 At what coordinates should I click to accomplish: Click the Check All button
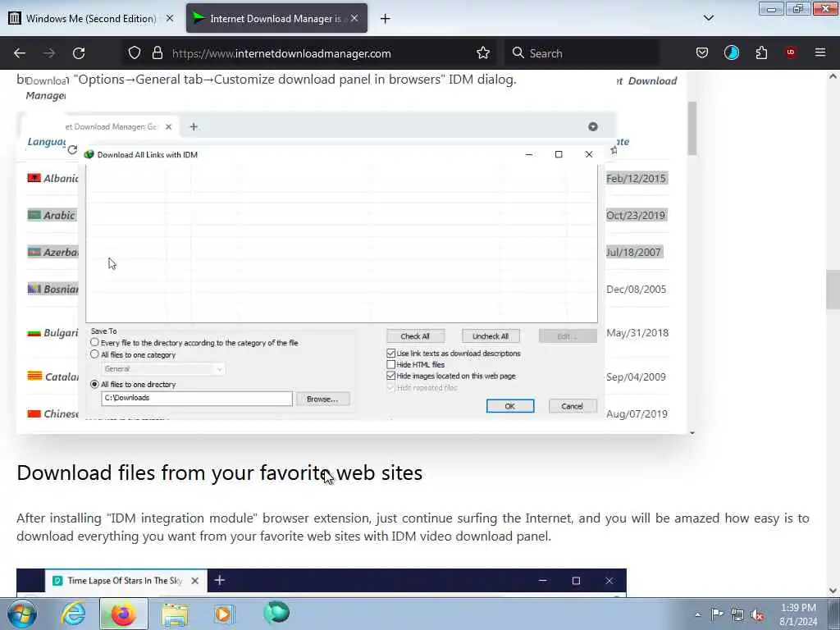(415, 336)
